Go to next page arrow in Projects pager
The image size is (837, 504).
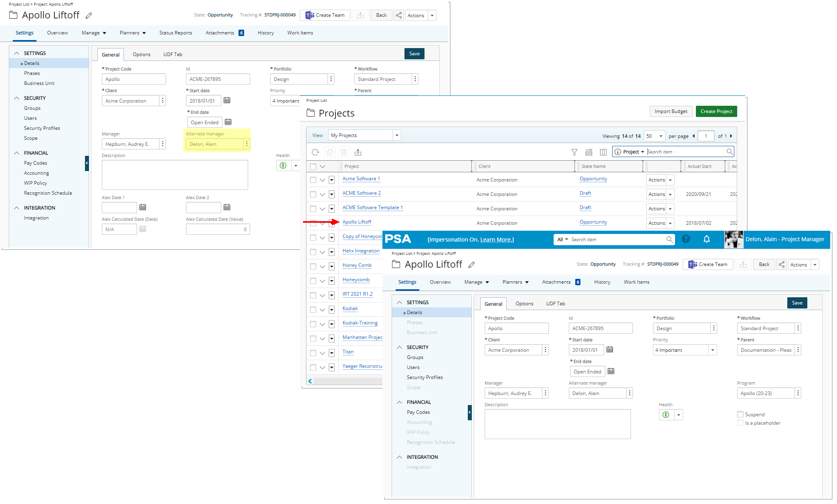point(731,136)
